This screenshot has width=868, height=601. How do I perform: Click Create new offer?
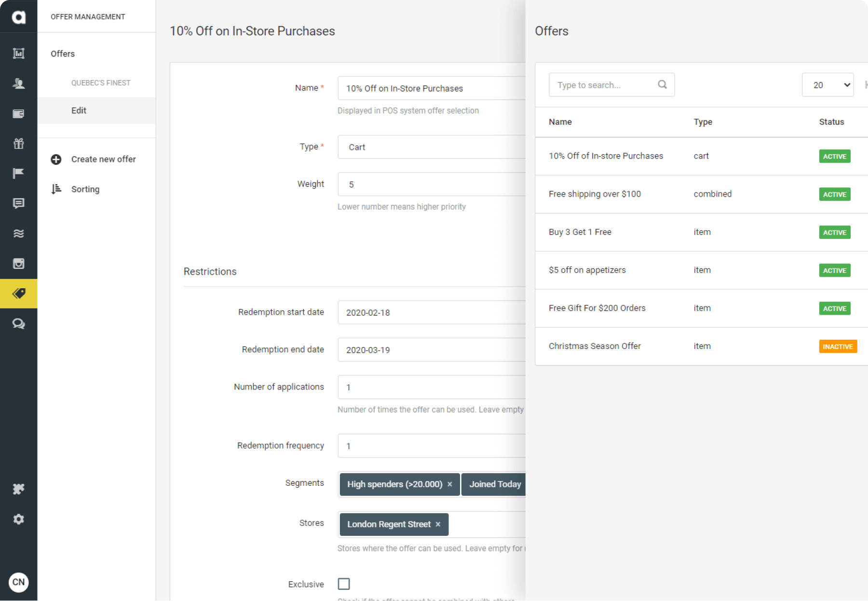click(x=104, y=160)
